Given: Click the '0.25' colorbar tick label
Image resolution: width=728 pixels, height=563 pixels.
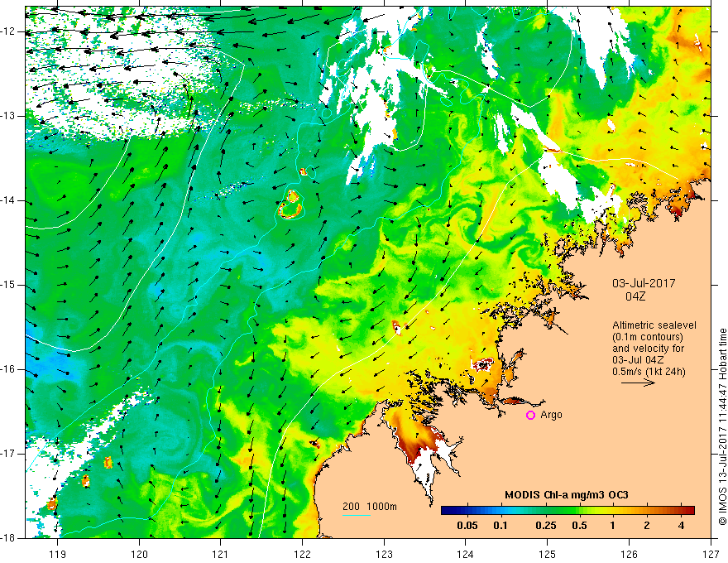Looking at the screenshot, I should click(x=546, y=526).
